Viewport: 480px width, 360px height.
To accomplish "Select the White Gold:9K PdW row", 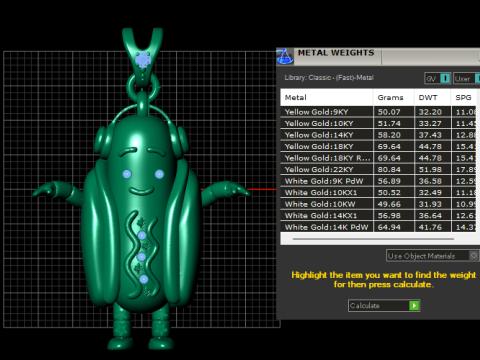I will [x=378, y=181].
